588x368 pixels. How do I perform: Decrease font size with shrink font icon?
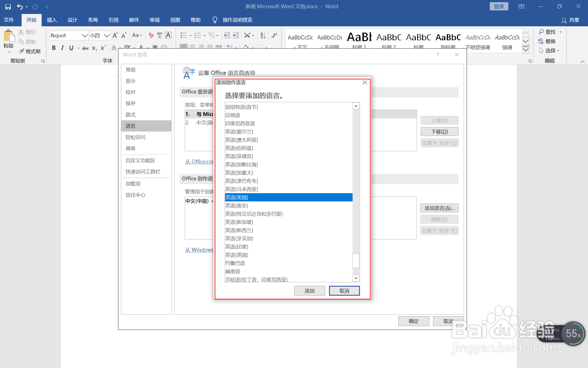[x=124, y=35]
